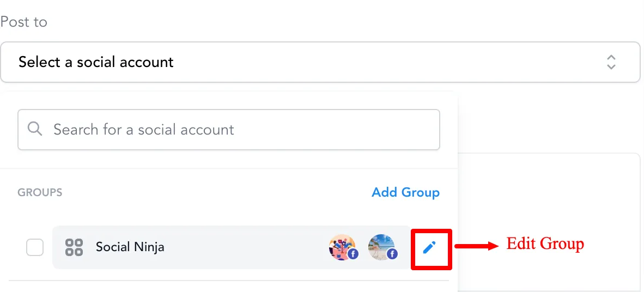Click the four-squares group icon
Viewport: 644px width, 292px height.
(74, 247)
